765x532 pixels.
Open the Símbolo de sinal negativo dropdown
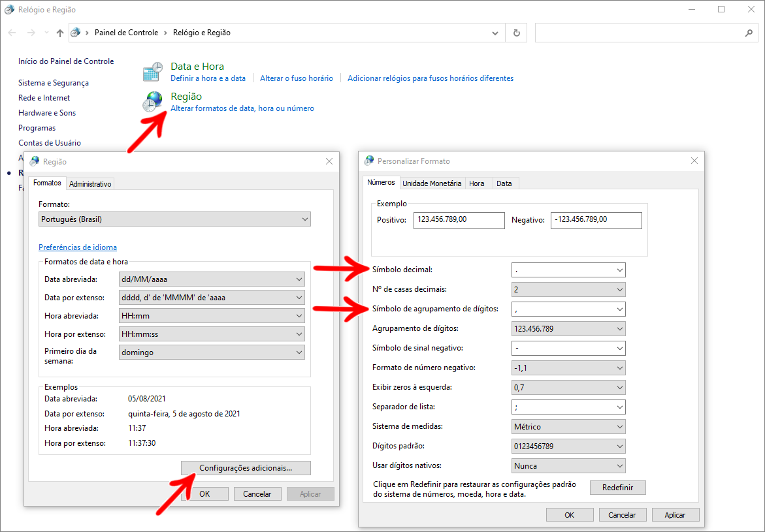pyautogui.click(x=568, y=348)
